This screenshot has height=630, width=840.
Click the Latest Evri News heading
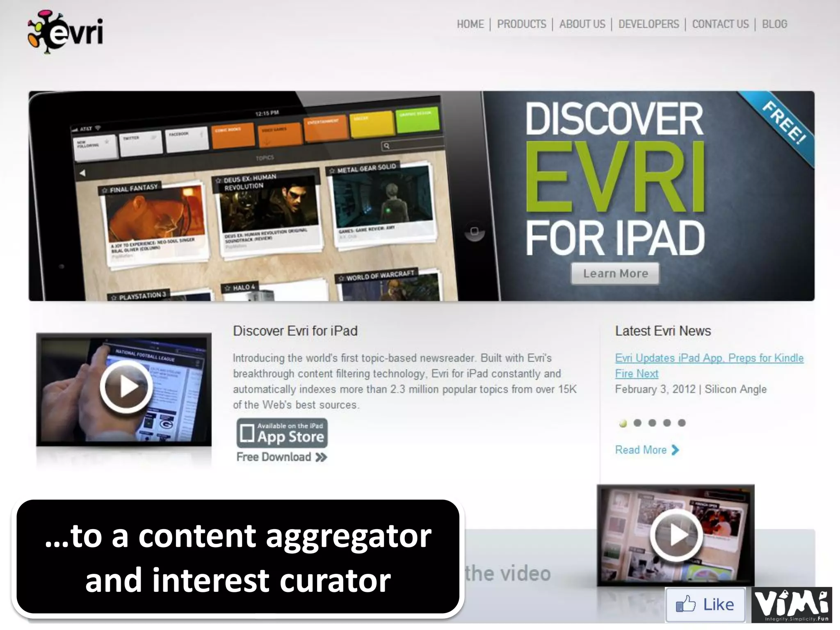click(663, 331)
